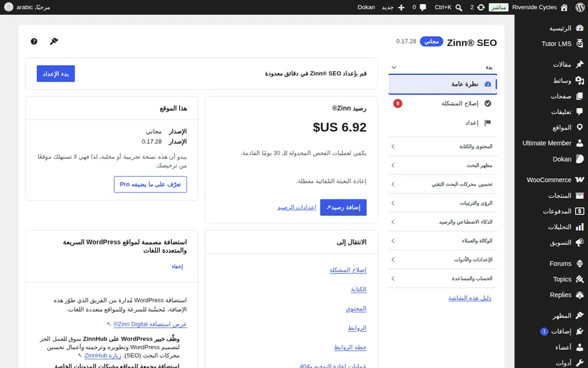Viewport: 588px width, 368px height.
Task: Expand the الحساب والمساعدة section
Action: [442, 278]
